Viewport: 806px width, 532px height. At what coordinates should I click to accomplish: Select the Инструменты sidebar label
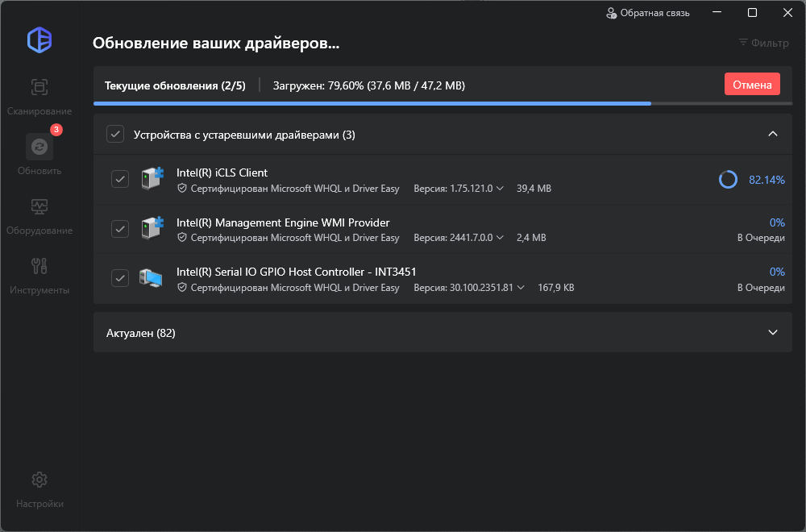39,290
